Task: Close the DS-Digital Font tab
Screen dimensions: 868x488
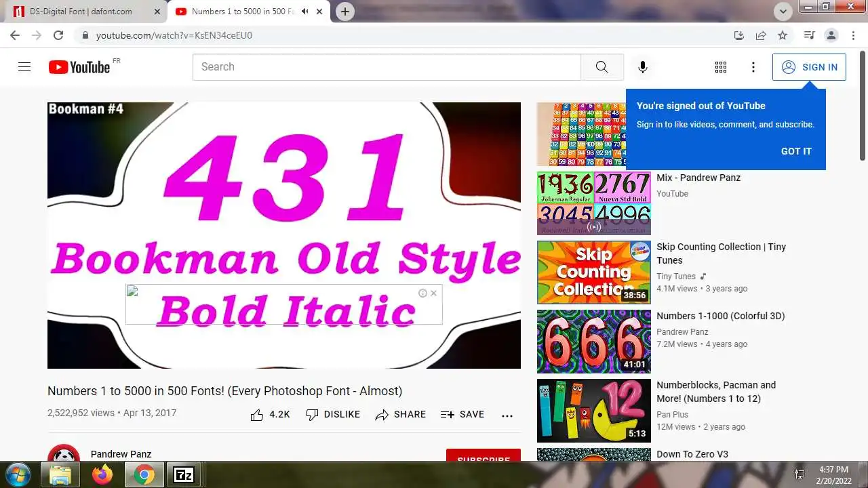Action: point(157,12)
